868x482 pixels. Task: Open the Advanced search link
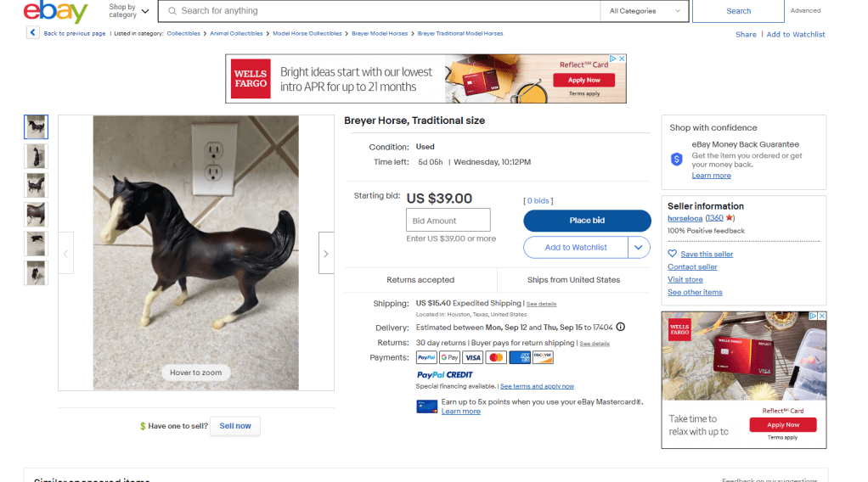click(x=805, y=11)
